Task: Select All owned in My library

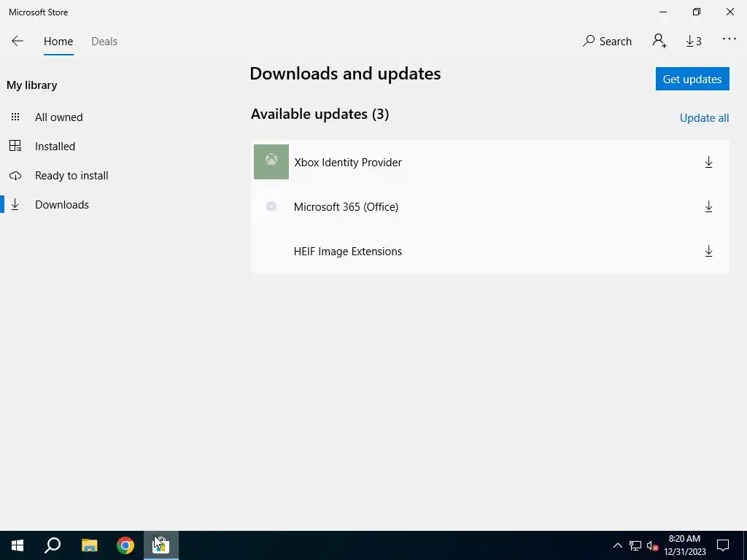Action: coord(58,117)
